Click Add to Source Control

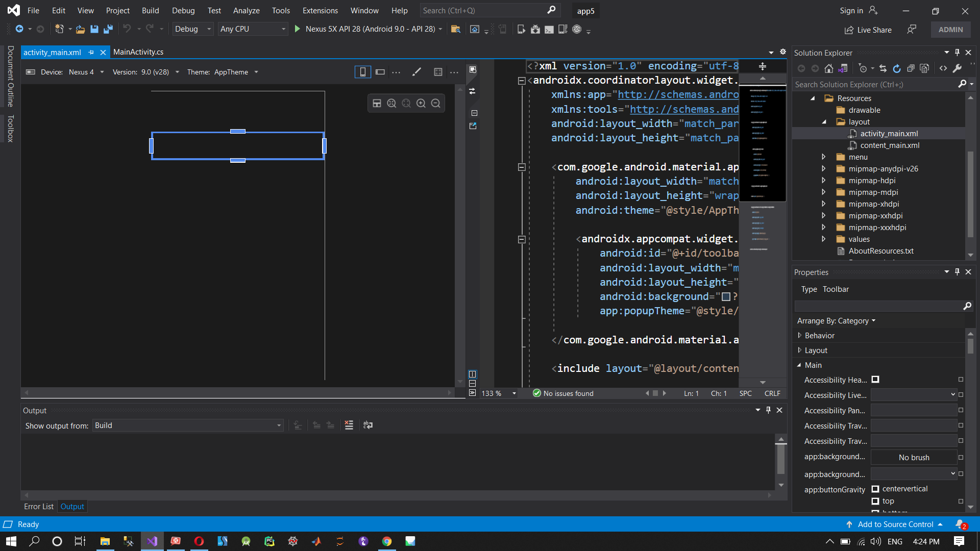[895, 524]
